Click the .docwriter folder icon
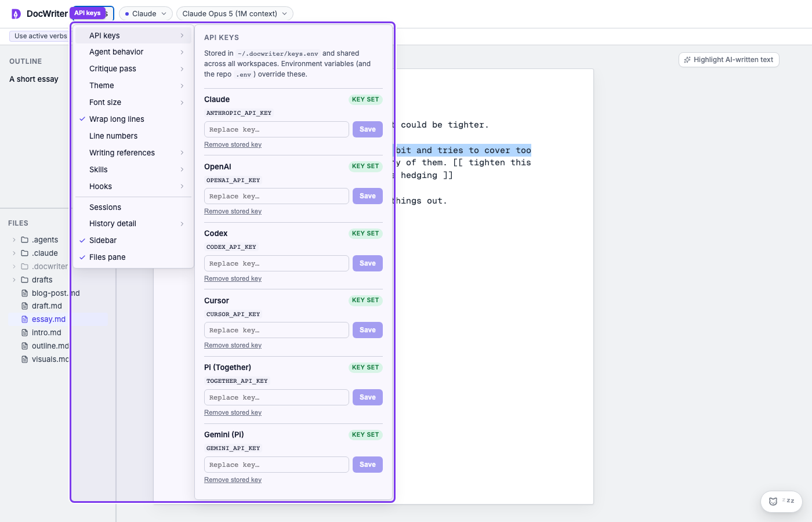The height and width of the screenshot is (522, 812). point(25,266)
